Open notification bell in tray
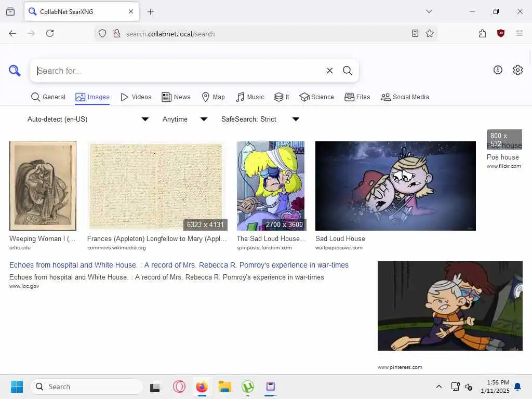This screenshot has width=532, height=399. 518,387
